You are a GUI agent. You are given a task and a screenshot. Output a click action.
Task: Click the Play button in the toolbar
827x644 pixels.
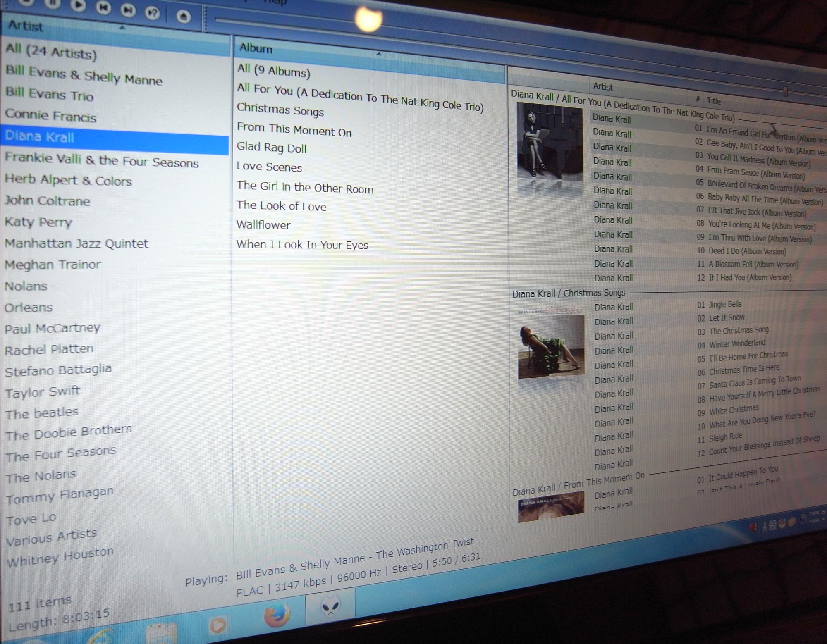pos(78,5)
